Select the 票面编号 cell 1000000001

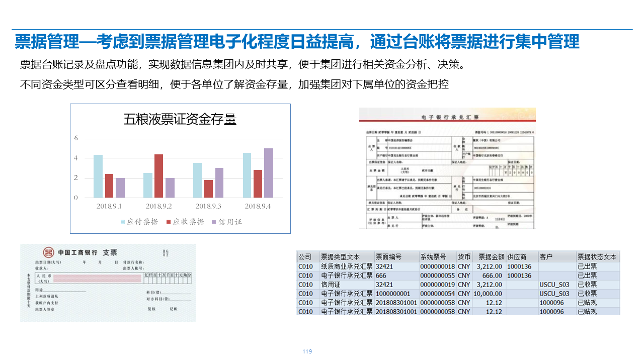(x=396, y=294)
